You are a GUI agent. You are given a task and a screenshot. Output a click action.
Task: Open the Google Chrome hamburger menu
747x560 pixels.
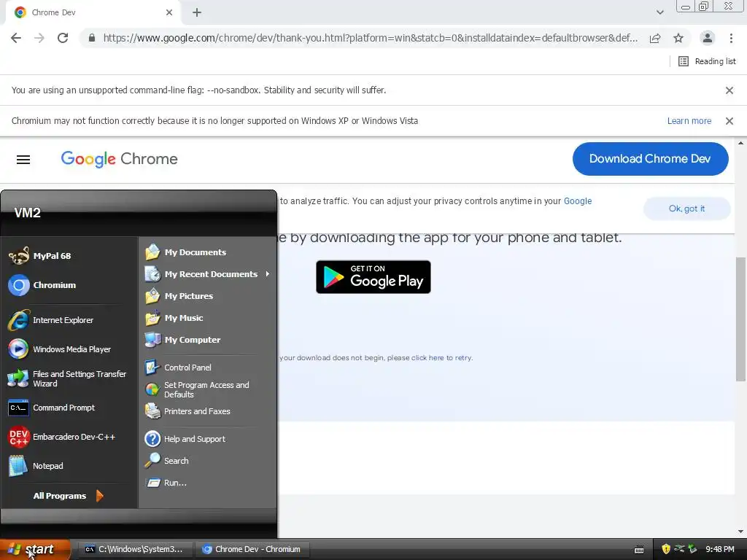pos(23,160)
